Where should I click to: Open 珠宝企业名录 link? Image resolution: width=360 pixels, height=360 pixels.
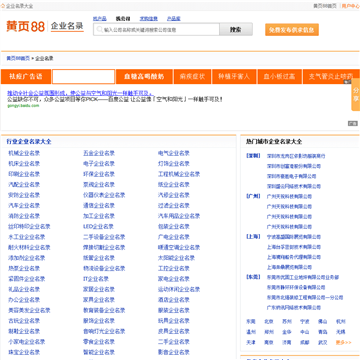click(24, 352)
